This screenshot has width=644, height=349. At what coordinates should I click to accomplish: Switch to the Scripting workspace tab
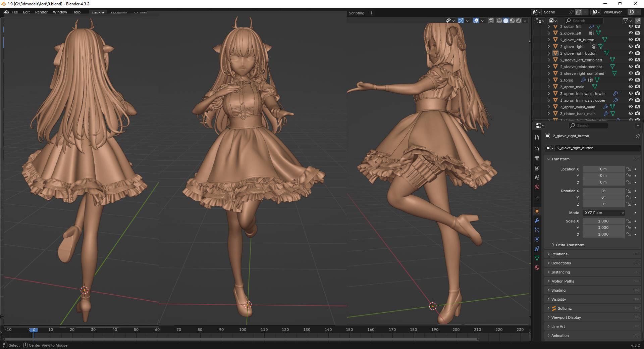click(356, 13)
